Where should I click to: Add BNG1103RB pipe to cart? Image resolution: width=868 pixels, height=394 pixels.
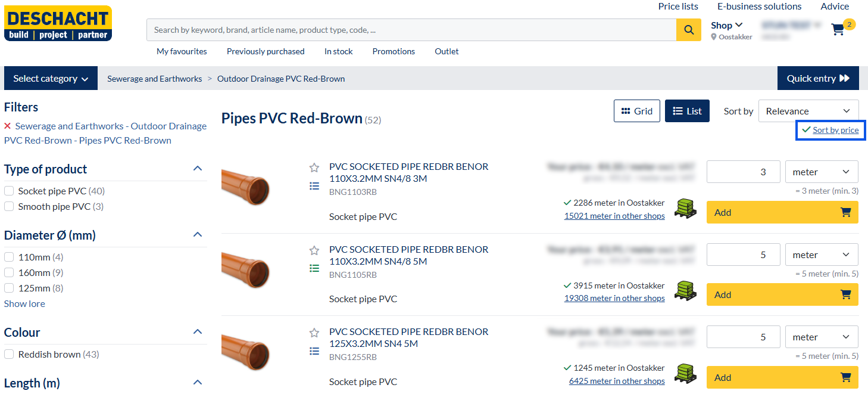[782, 212]
